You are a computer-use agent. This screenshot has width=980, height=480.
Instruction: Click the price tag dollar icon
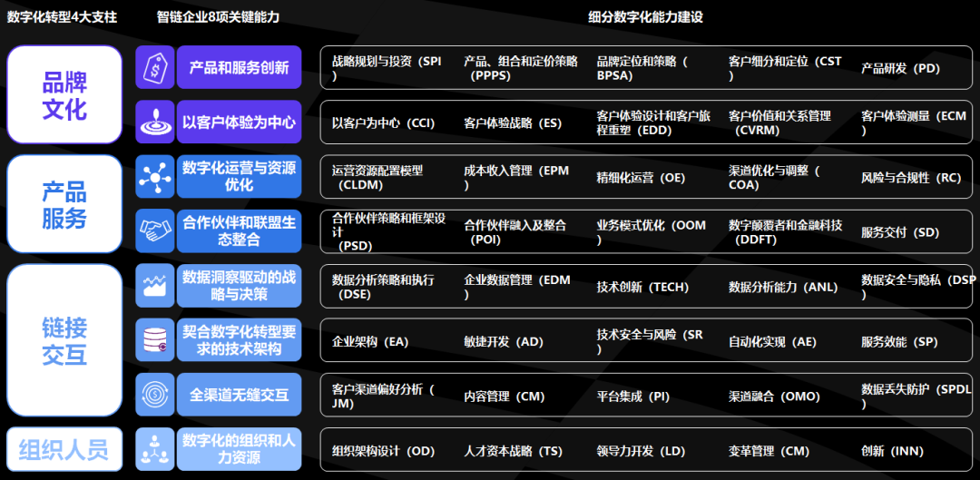pyautogui.click(x=154, y=68)
